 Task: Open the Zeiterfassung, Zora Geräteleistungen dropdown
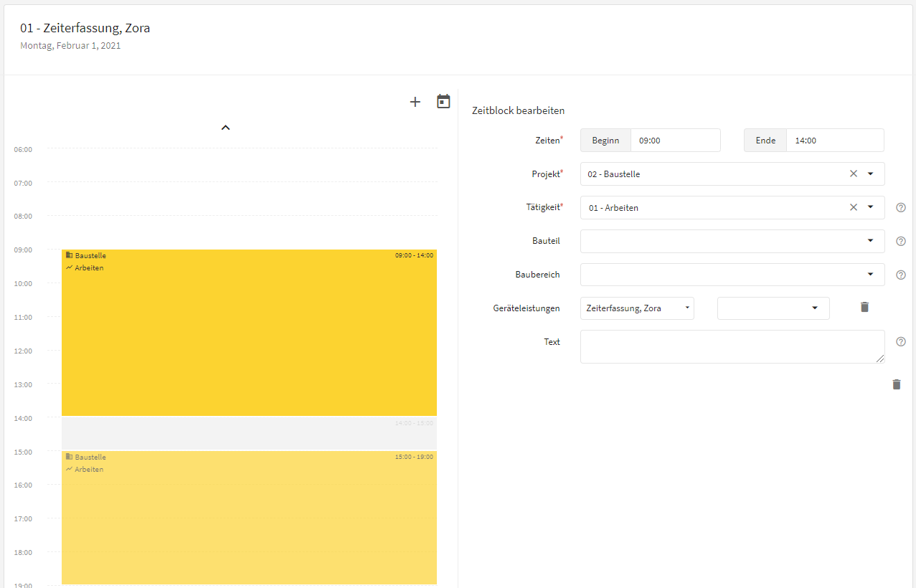637,308
